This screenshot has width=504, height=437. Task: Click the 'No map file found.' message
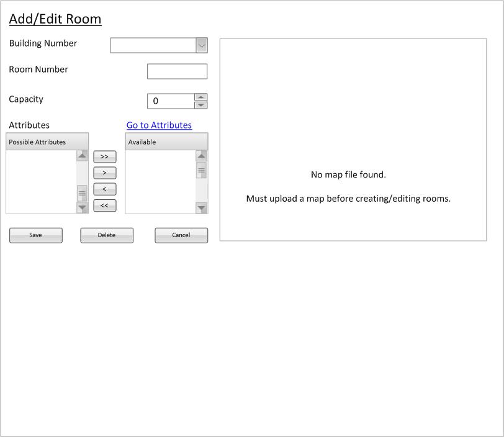coord(348,174)
